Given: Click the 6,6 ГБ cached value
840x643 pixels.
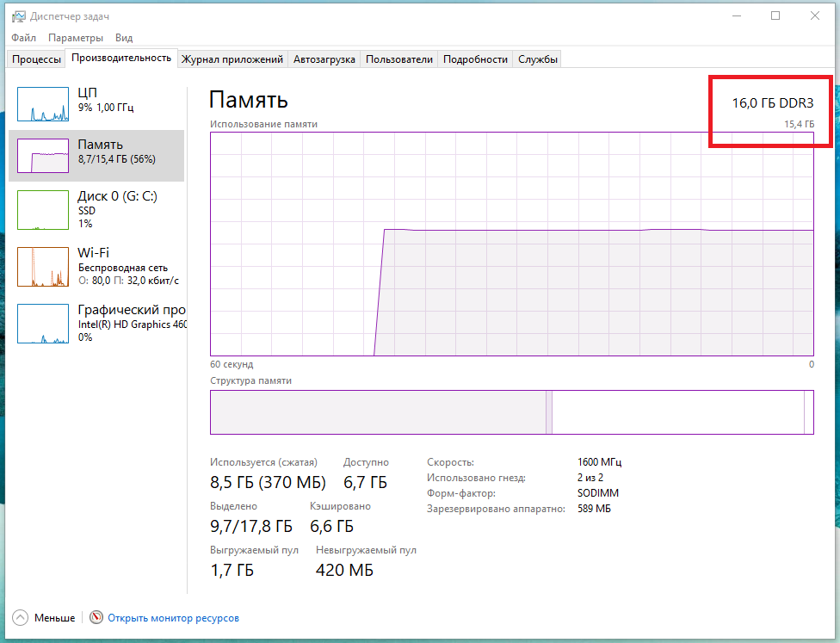Looking at the screenshot, I should (x=331, y=526).
